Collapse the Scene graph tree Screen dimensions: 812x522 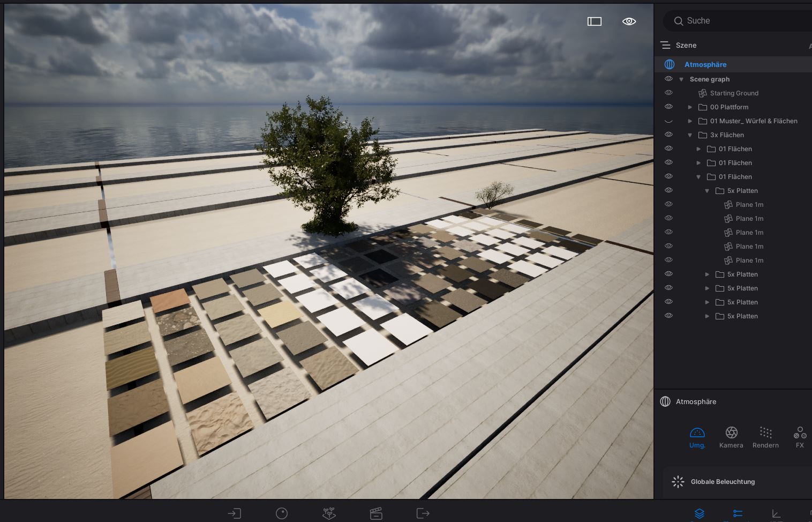(x=681, y=79)
